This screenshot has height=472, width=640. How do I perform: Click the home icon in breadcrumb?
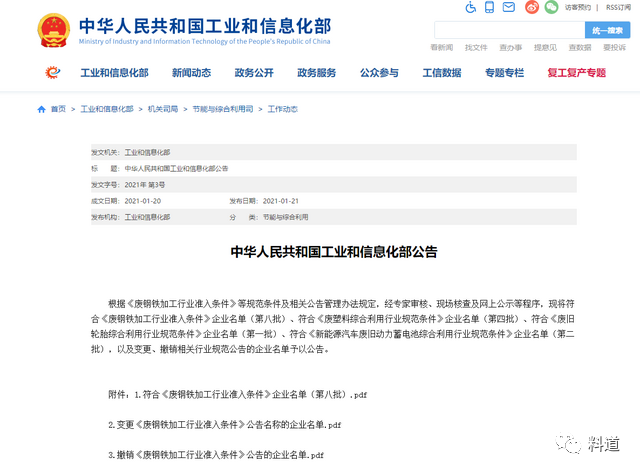[41, 109]
